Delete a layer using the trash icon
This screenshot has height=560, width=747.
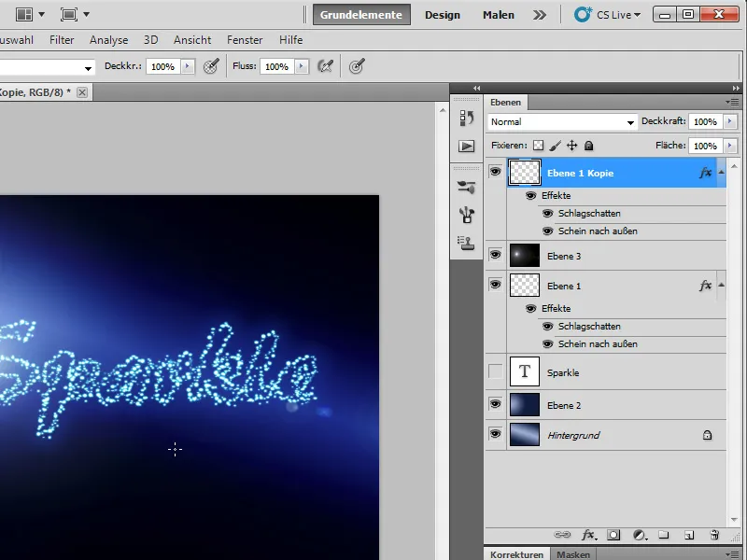(715, 535)
